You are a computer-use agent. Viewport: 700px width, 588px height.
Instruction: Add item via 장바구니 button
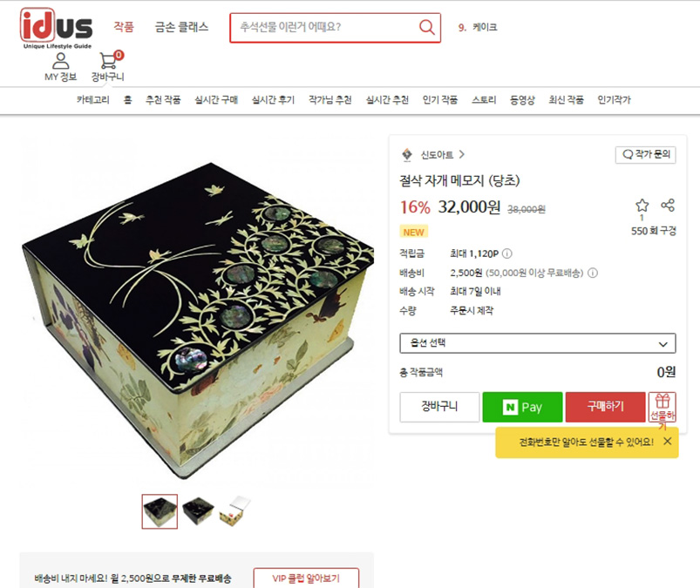pyautogui.click(x=439, y=407)
